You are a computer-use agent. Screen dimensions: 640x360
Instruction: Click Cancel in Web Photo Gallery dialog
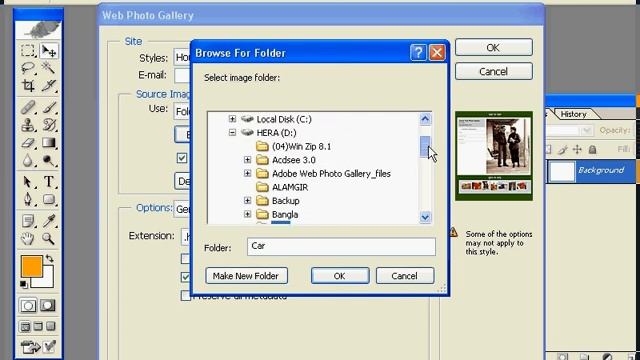tap(493, 72)
